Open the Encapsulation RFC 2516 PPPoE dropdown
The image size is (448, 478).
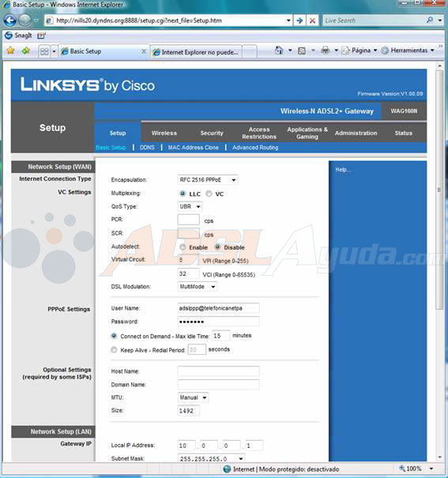coord(208,180)
